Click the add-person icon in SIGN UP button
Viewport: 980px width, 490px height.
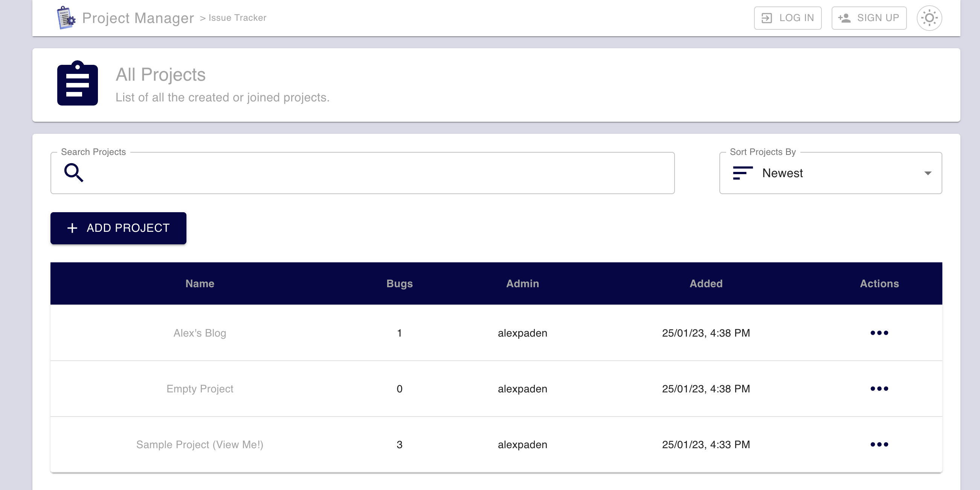point(844,18)
